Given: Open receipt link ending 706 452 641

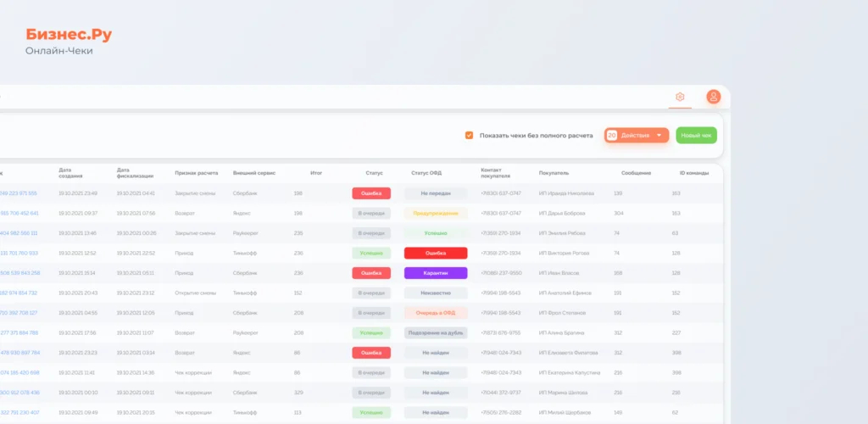Looking at the screenshot, I should [x=19, y=213].
